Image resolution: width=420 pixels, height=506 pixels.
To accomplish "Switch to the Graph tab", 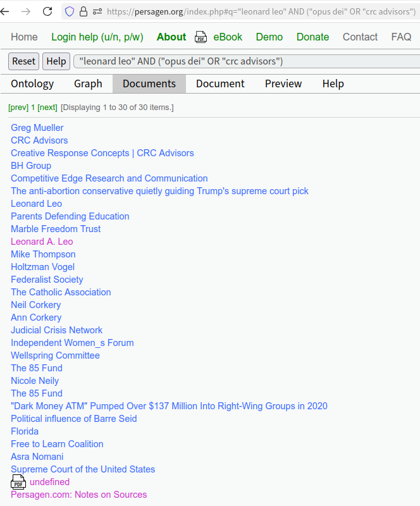I will click(88, 84).
